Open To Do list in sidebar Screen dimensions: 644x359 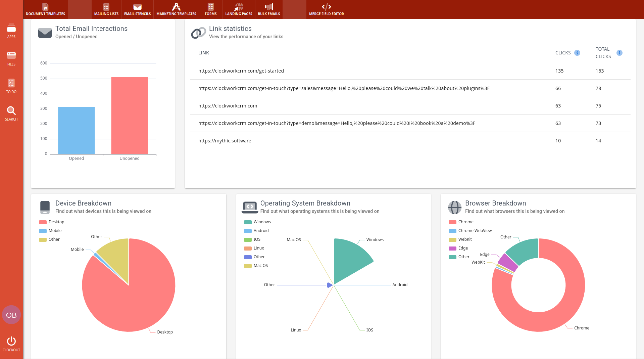(11, 86)
